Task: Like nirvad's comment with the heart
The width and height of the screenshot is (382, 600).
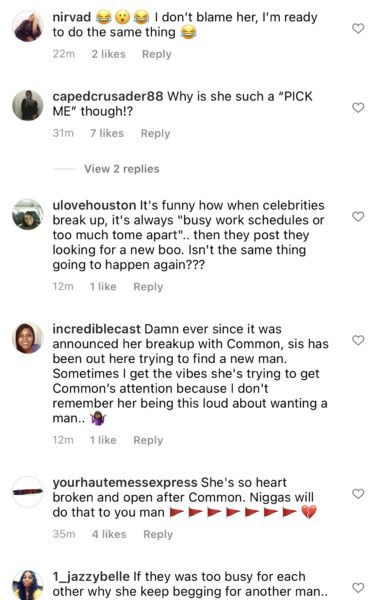Action: coord(358,28)
